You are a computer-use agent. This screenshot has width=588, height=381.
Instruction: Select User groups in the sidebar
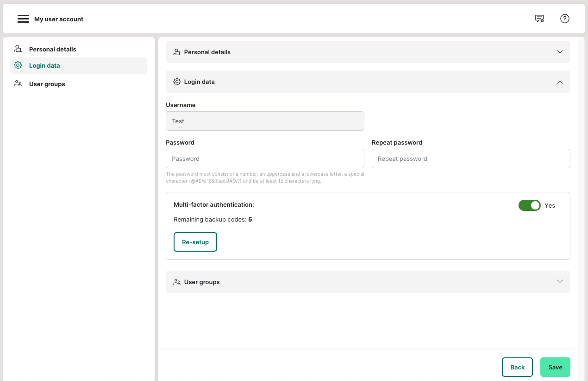pos(47,84)
